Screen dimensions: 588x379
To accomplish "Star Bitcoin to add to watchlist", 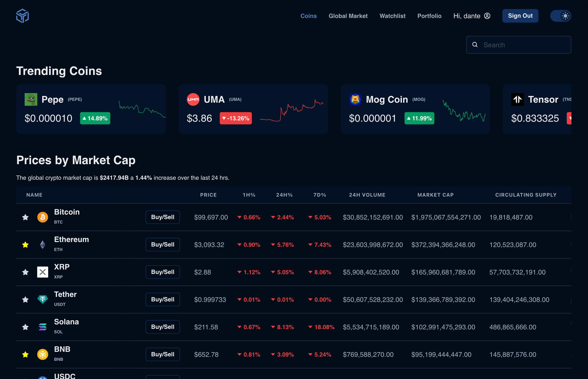I will [25, 217].
